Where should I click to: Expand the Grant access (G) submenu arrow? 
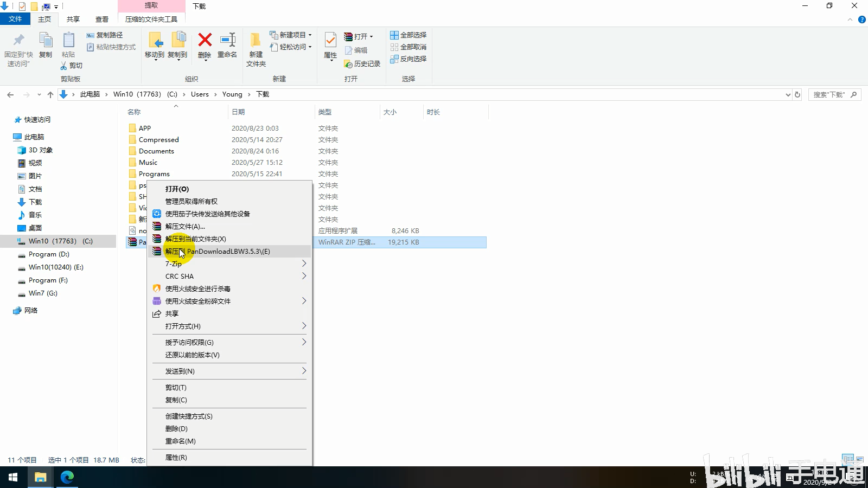(304, 342)
